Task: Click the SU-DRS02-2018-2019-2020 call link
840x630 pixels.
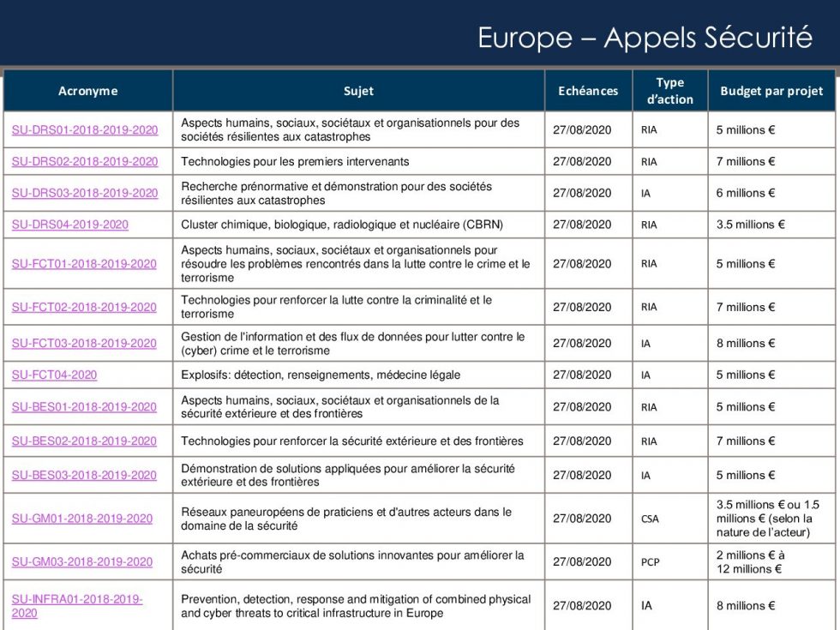Action: 85,162
